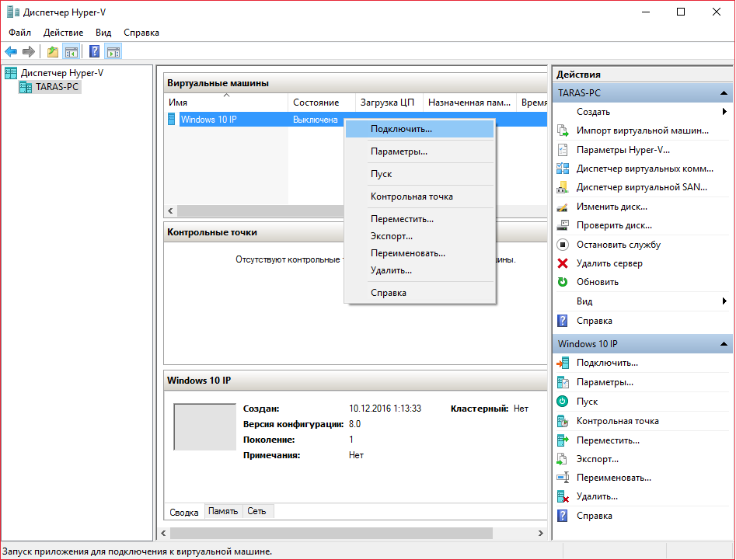Toggle the Action pane toolbar icon
736x560 pixels.
click(113, 51)
